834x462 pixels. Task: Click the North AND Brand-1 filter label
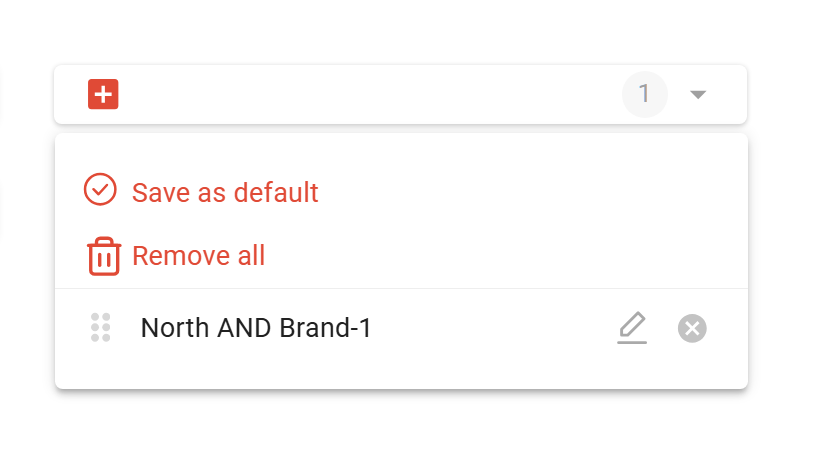click(x=256, y=327)
